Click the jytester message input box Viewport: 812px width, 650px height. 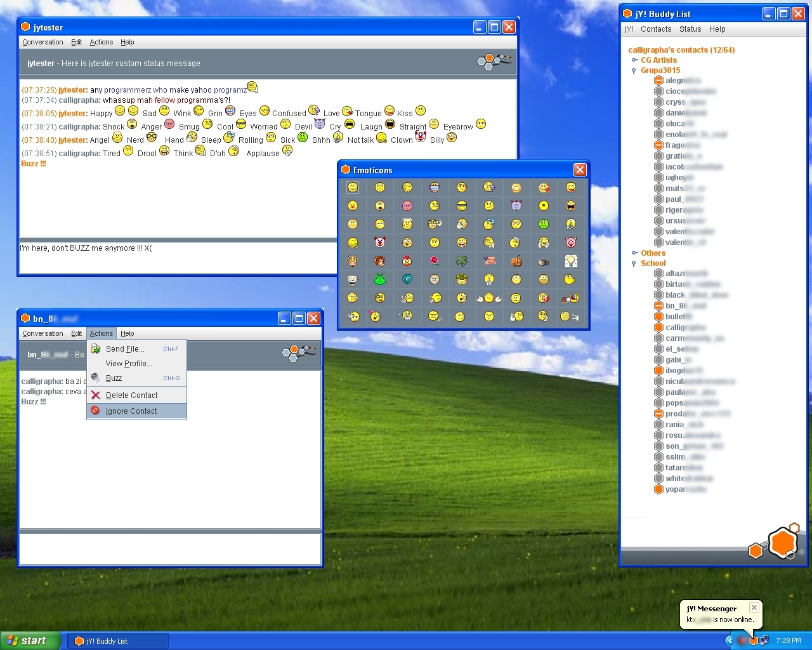[x=178, y=257]
